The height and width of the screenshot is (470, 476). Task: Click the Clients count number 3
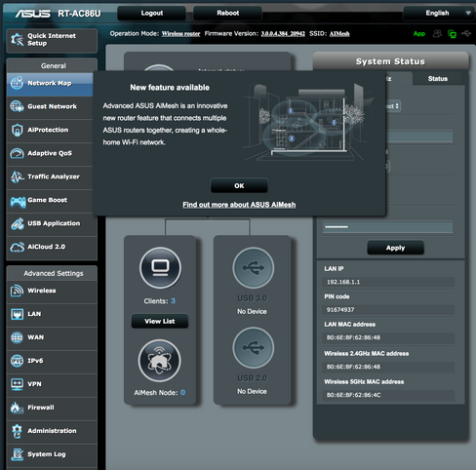pyautogui.click(x=173, y=301)
